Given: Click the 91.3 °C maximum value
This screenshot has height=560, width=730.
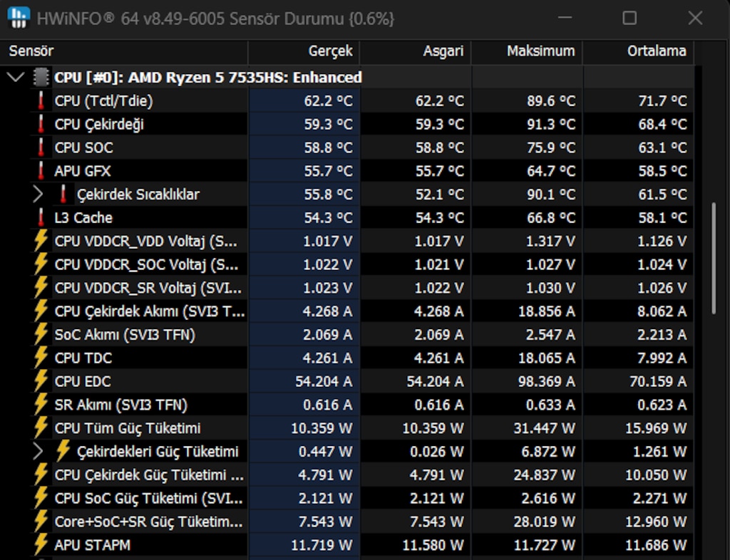Looking at the screenshot, I should pos(551,124).
